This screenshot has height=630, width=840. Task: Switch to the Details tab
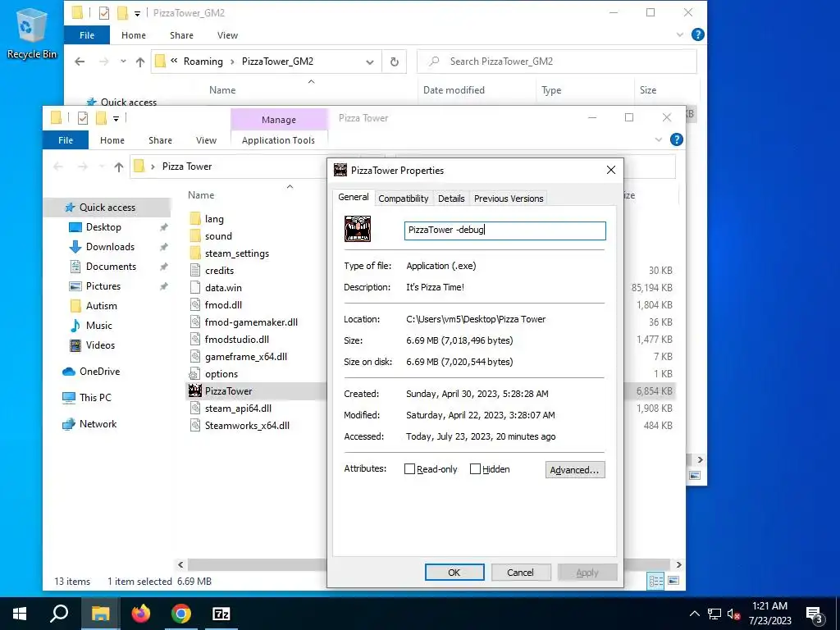pos(451,199)
